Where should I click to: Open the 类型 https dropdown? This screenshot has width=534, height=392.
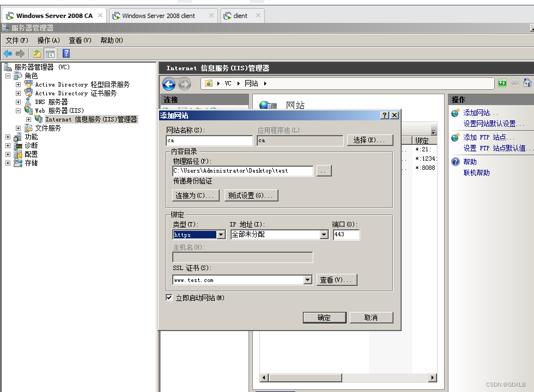[221, 235]
